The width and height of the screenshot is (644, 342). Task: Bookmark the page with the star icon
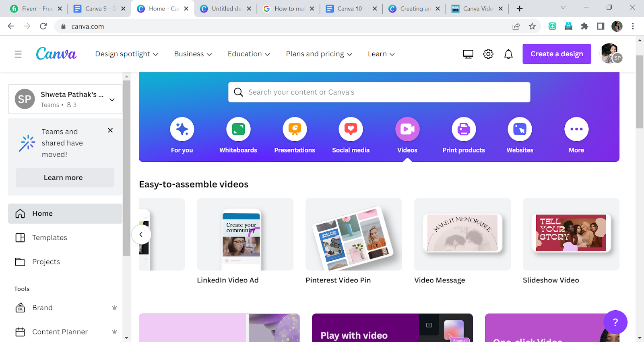click(x=532, y=26)
